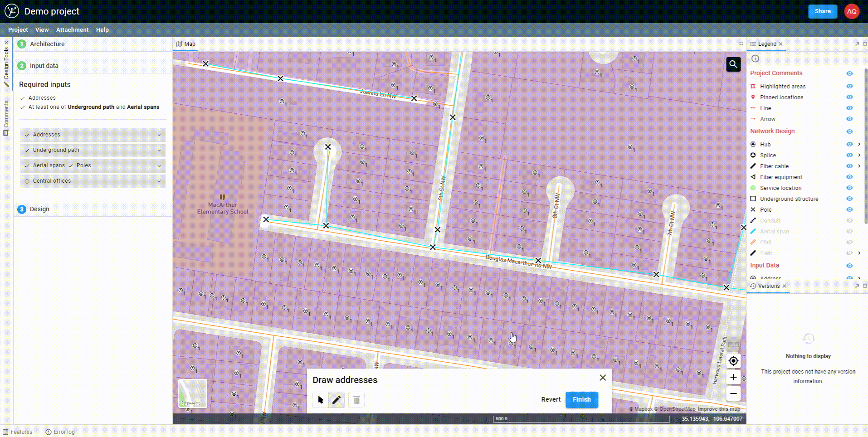
Task: Switch basemap via Streets thumbnail
Action: (193, 393)
